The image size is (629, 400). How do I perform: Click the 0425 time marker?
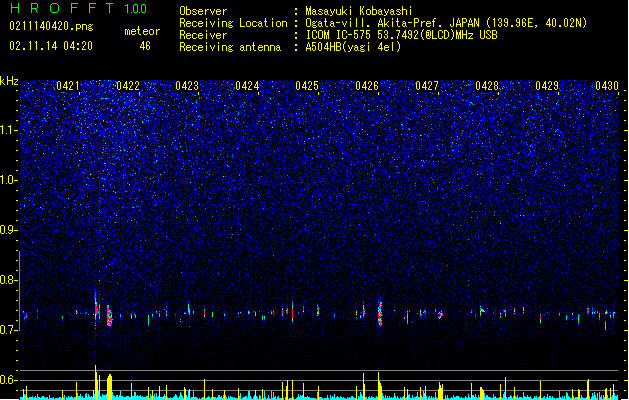pyautogui.click(x=307, y=86)
